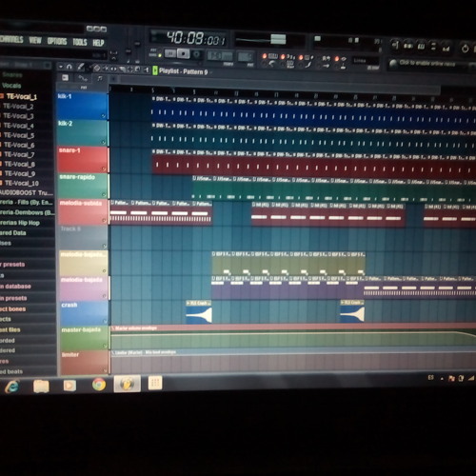476x476 pixels.
Task: Toggle mute on the snare-1 track
Action: tap(104, 169)
